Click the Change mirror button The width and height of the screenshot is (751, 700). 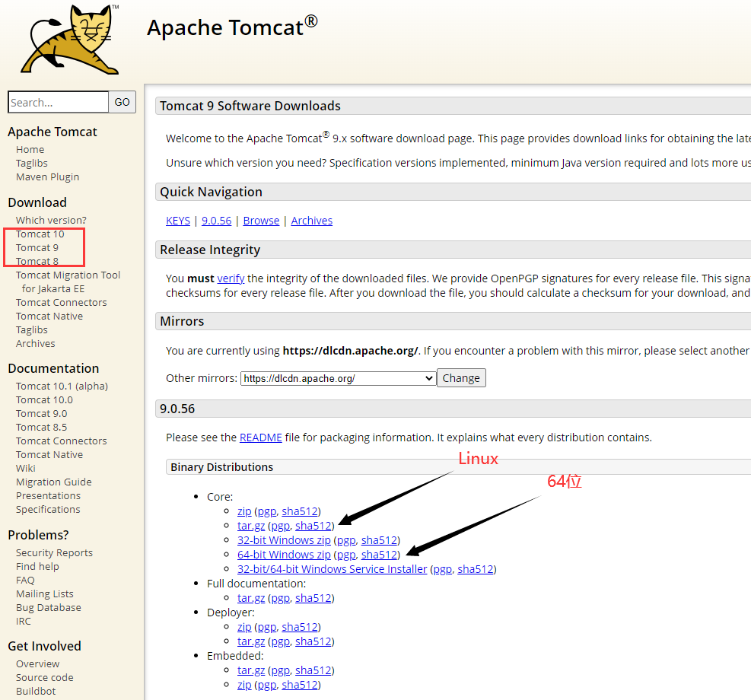tap(461, 378)
